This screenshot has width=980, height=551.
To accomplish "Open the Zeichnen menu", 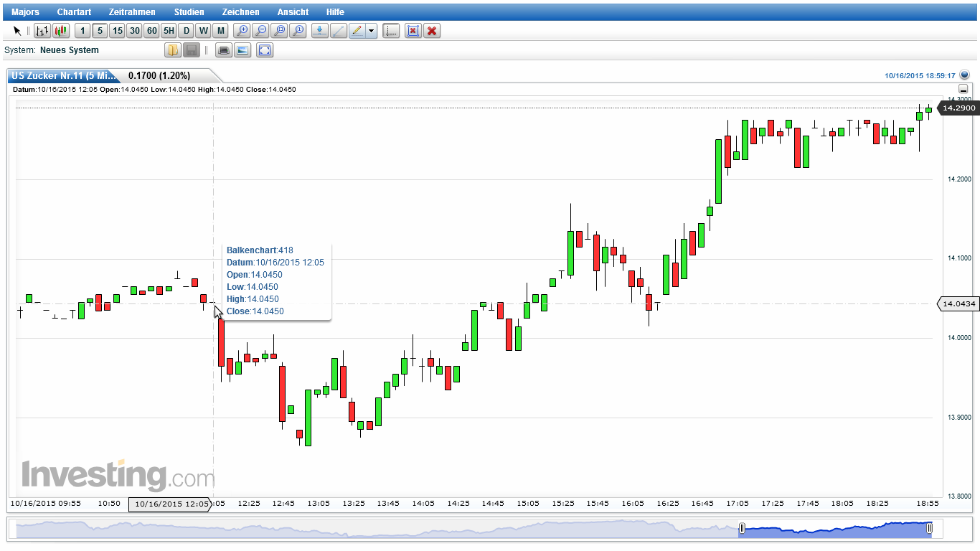I will coord(241,12).
